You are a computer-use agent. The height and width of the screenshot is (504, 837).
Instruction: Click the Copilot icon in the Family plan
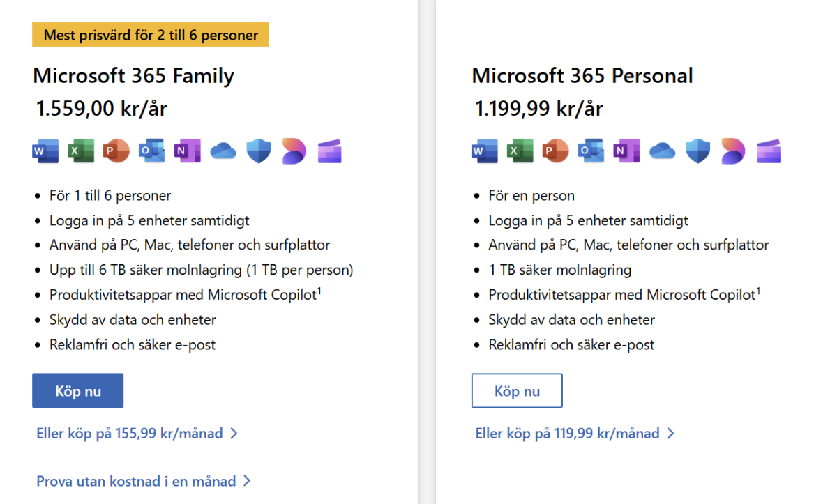(x=294, y=151)
